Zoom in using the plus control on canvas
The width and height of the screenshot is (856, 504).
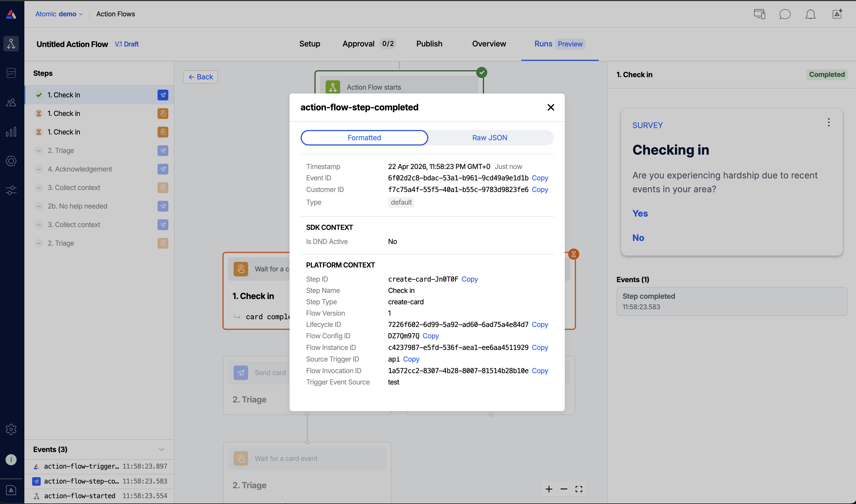point(548,489)
